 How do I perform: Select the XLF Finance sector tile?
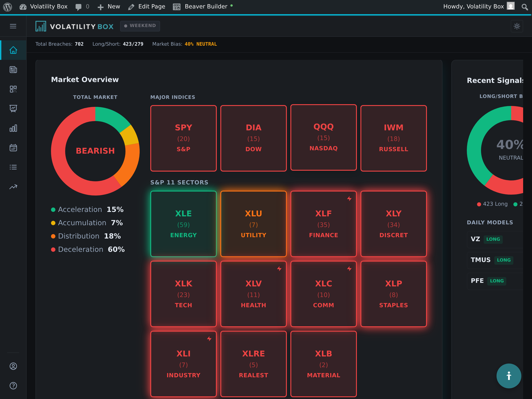(323, 224)
